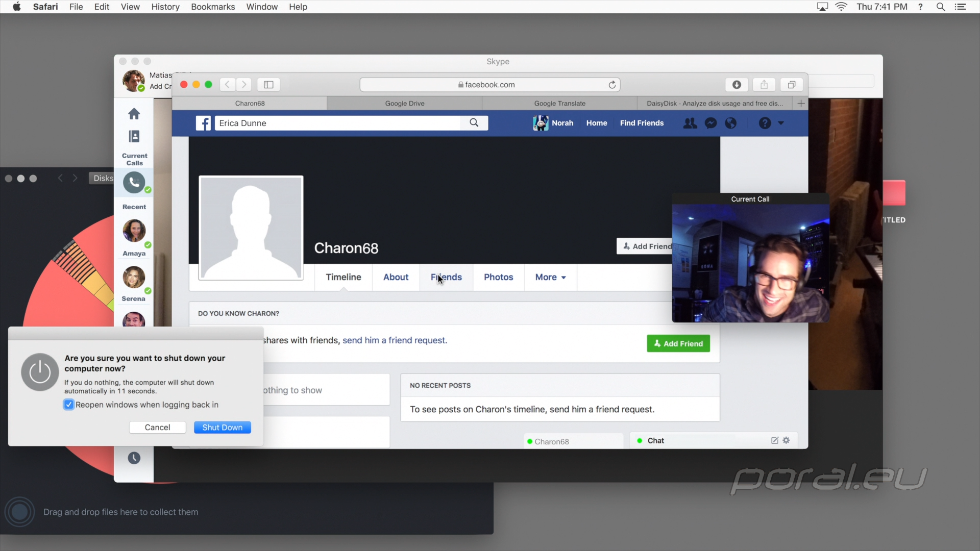Open the chat compose new message icon
This screenshot has height=551, width=980.
775,440
